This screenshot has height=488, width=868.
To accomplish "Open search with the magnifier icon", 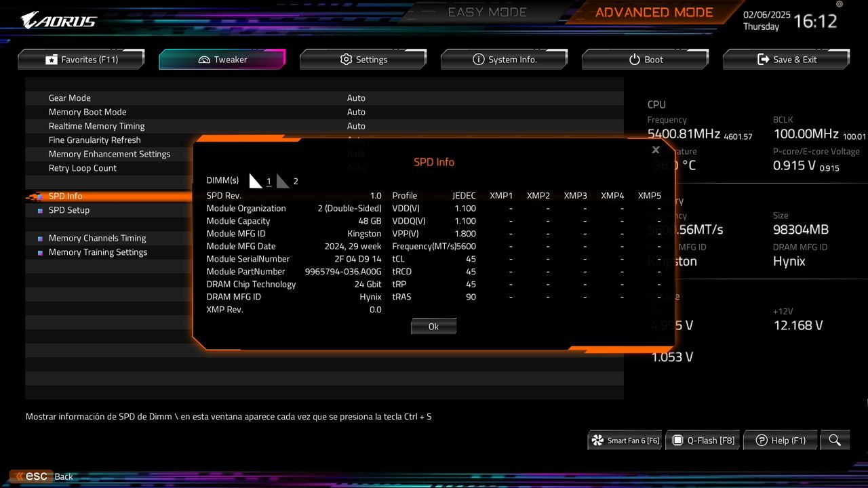I will 835,441.
